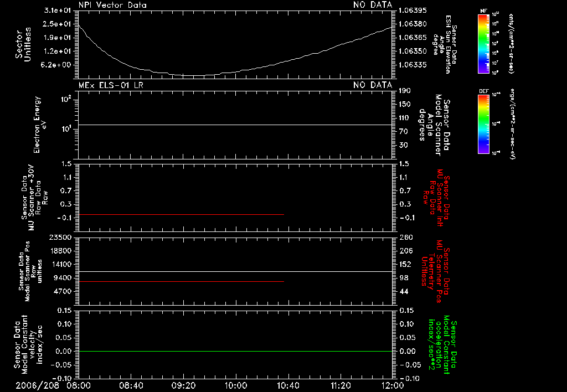The height and width of the screenshot is (392, 567).
Task: Click the 10:00 time tick label
Action: pos(236,385)
